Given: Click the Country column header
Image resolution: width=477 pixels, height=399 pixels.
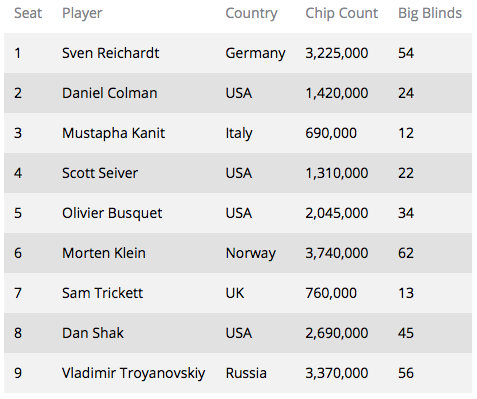Looking at the screenshot, I should tap(251, 14).
